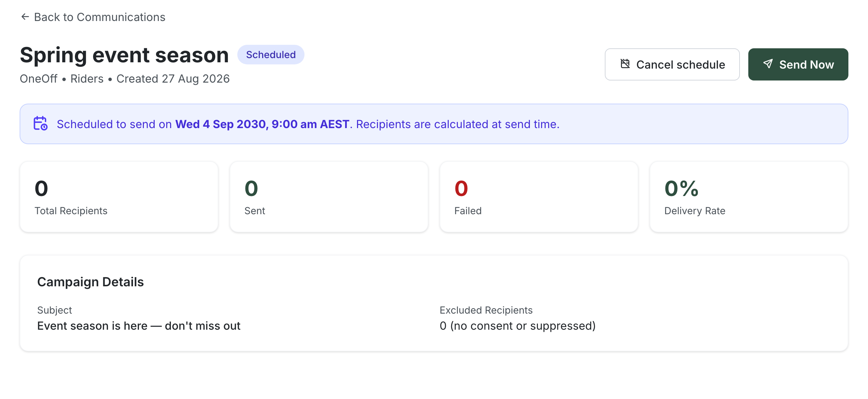This screenshot has width=868, height=399.
Task: Click the Send Now button
Action: tap(798, 64)
